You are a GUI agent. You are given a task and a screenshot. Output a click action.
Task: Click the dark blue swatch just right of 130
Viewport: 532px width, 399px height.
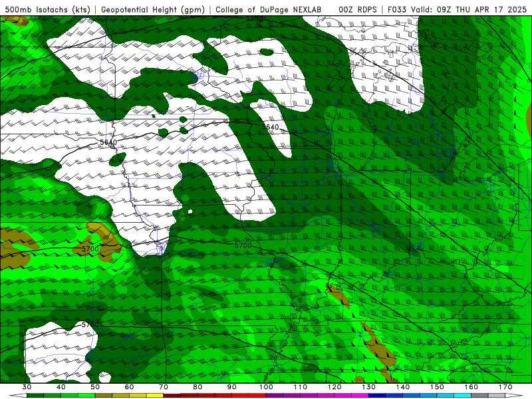coord(377,396)
